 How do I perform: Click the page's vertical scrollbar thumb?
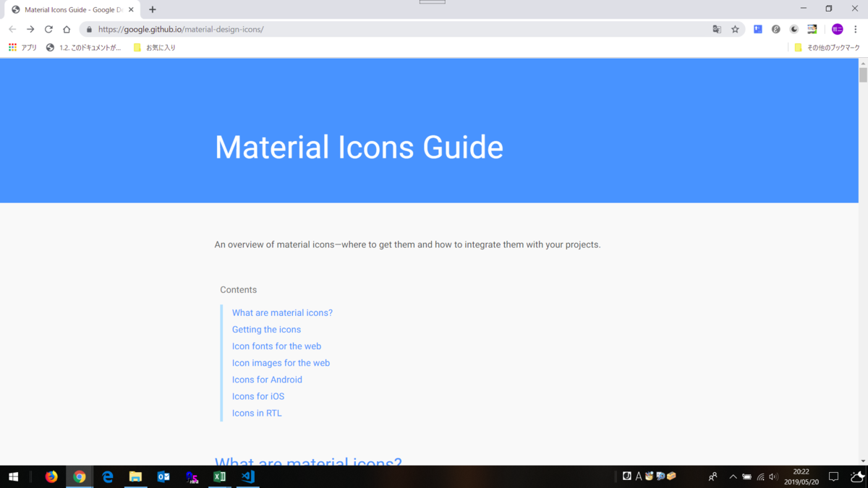tap(863, 75)
